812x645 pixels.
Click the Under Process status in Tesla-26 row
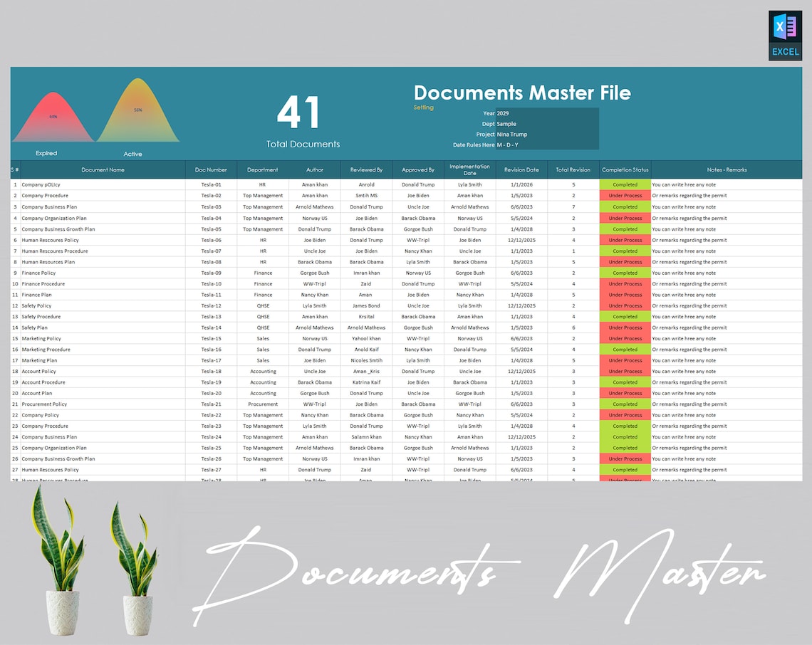click(625, 459)
